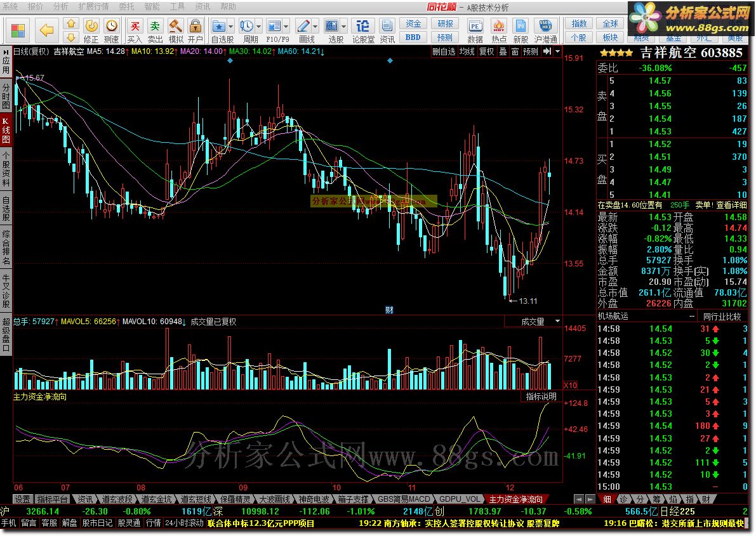This screenshot has width=756, height=536.
Task: Toggle 均线 moving averages display
Action: 467,51
